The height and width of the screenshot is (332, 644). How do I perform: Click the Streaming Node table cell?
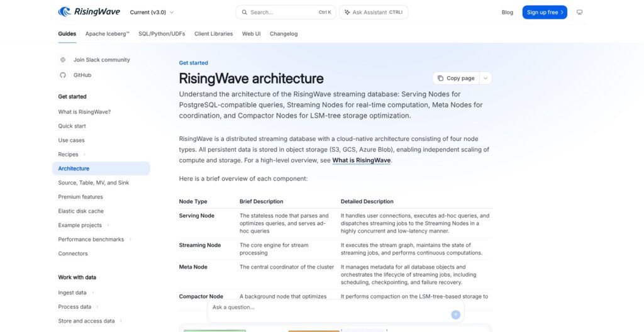tap(199, 245)
